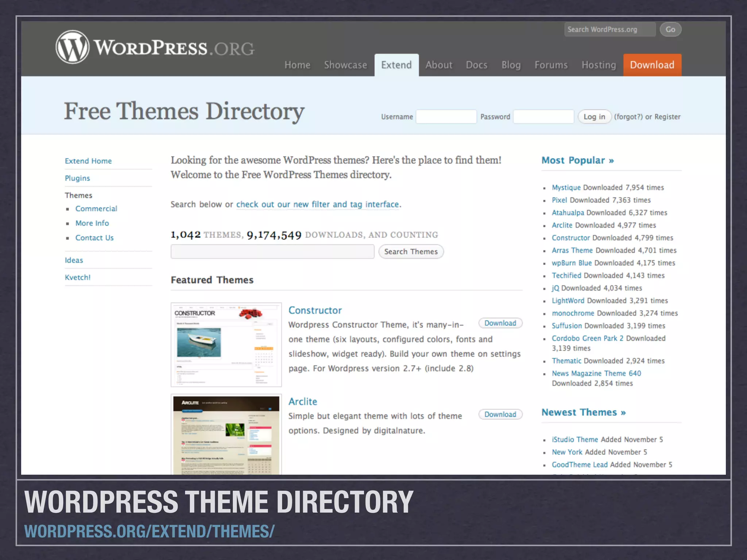Screen dimensions: 747x560
Task: Click the 'Featured Themes' heading text
Action: click(212, 280)
